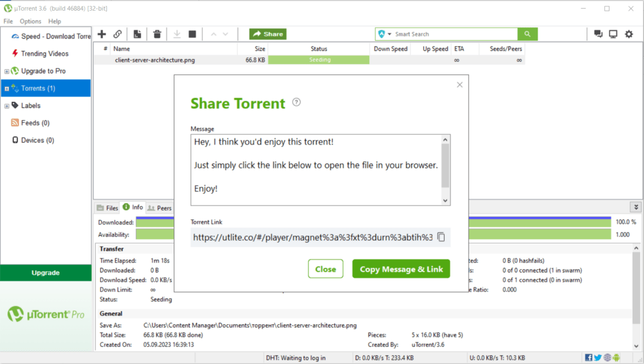Open Preferences via the gear icon
The image size is (644, 364).
(x=628, y=34)
